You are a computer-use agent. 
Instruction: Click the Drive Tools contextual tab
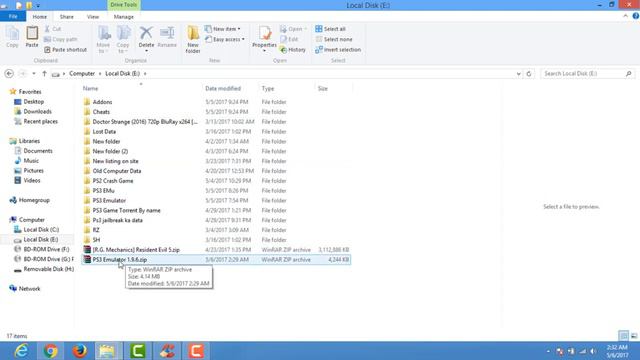pos(124,5)
